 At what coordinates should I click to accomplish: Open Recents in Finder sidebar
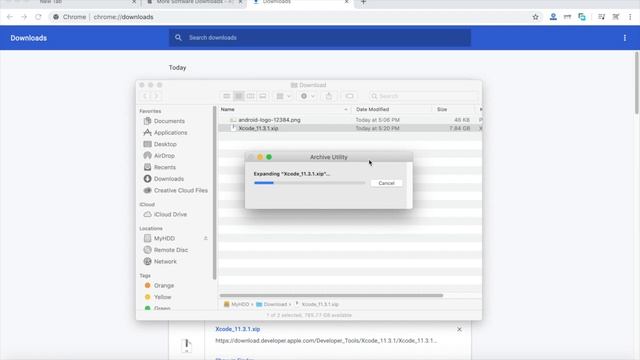(164, 167)
